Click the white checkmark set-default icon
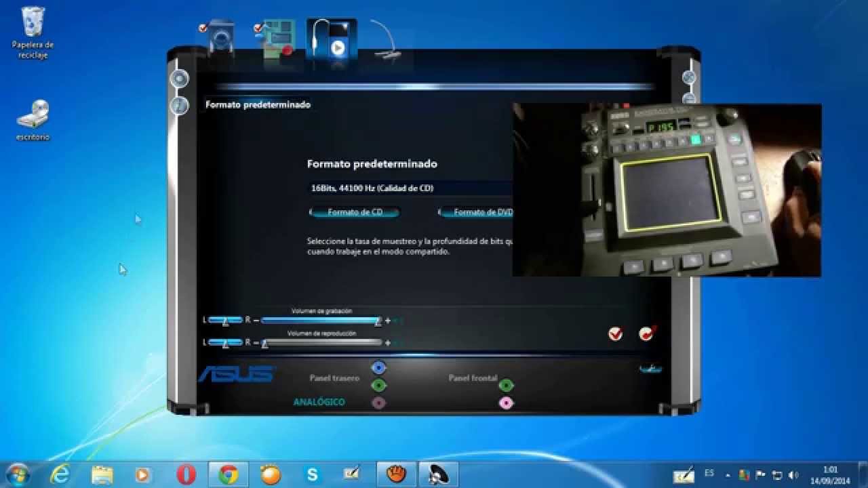The height and width of the screenshot is (488, 868). (x=615, y=333)
